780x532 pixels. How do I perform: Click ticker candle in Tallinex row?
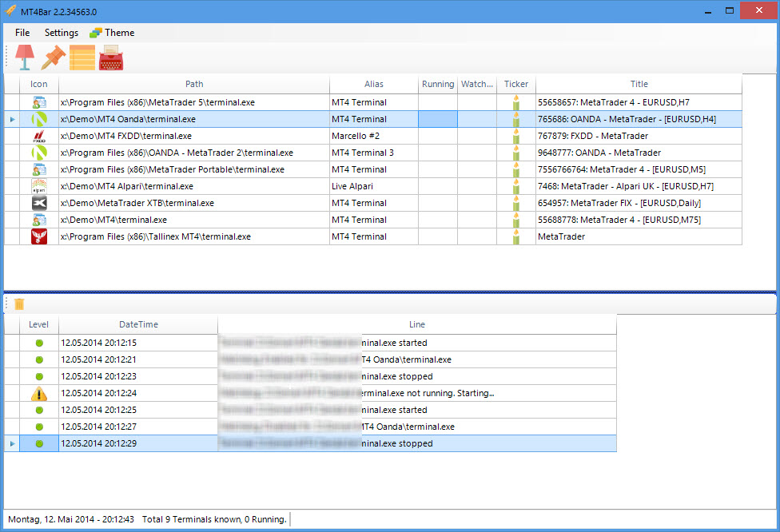click(515, 236)
